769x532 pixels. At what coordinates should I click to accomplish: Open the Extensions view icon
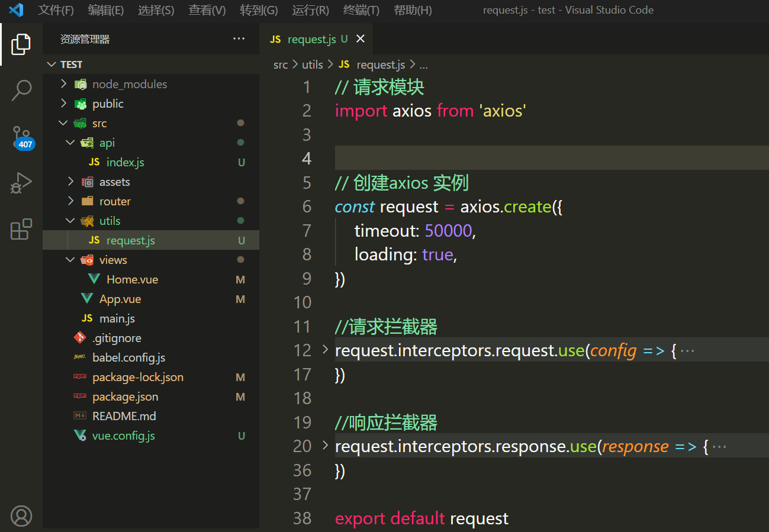[21, 229]
